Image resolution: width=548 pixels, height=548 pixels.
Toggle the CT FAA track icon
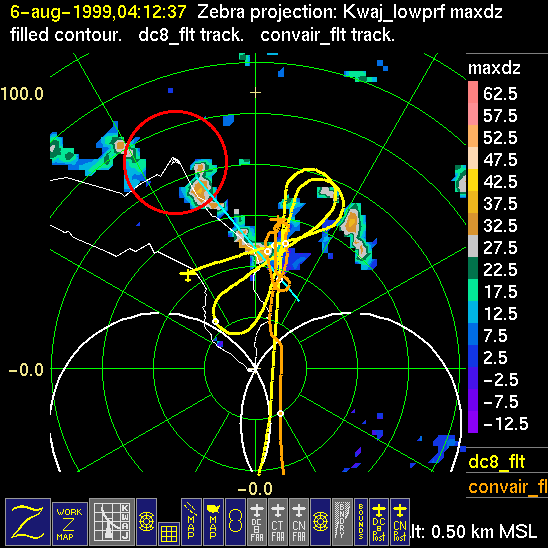(278, 521)
